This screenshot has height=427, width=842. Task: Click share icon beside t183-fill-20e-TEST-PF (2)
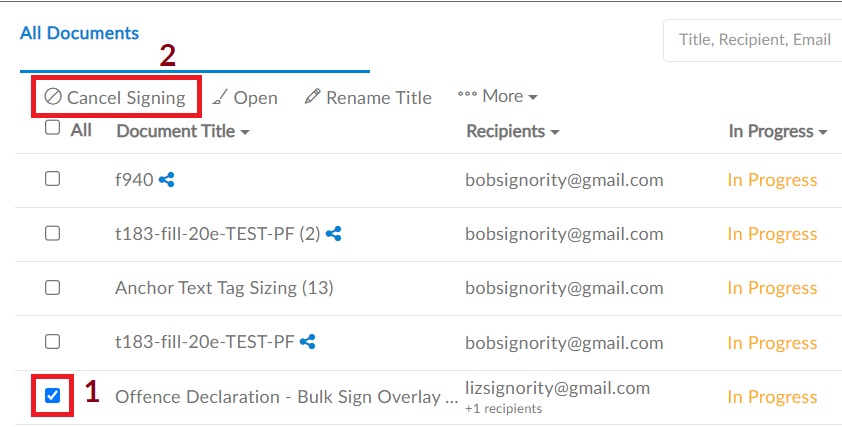(333, 233)
